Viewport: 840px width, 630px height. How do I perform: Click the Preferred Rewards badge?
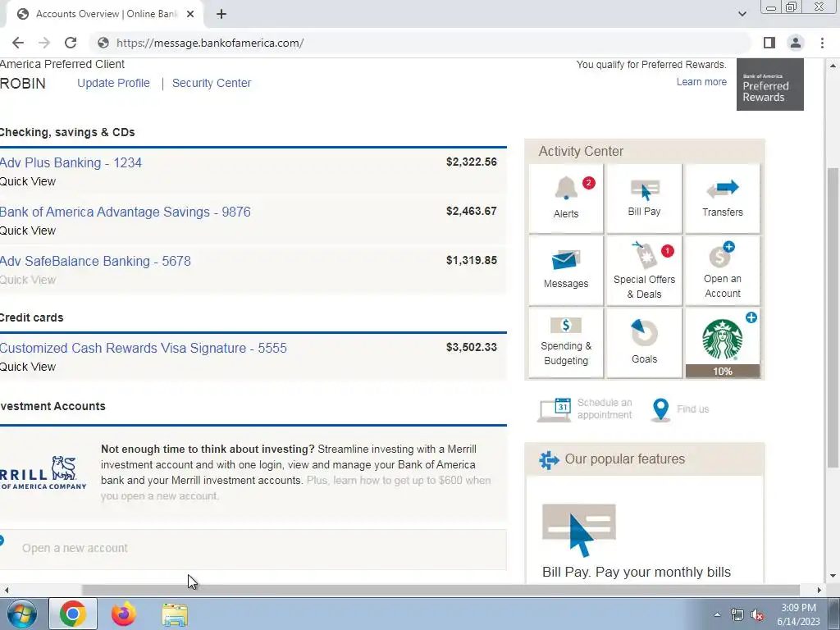(x=769, y=84)
